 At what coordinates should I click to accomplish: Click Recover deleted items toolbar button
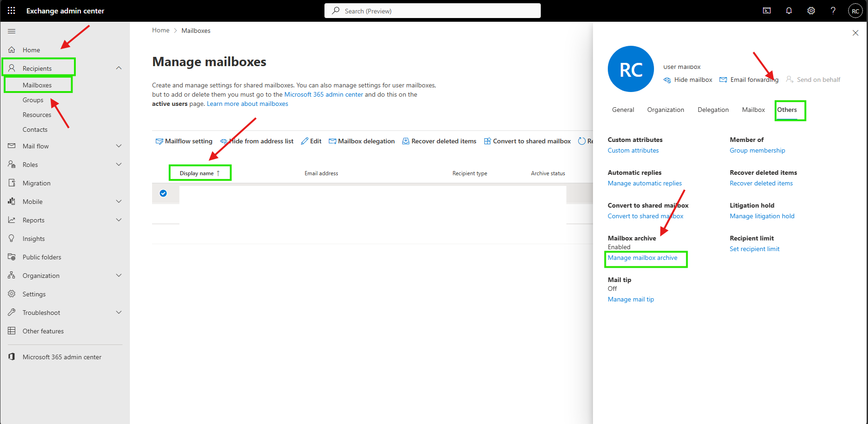439,141
